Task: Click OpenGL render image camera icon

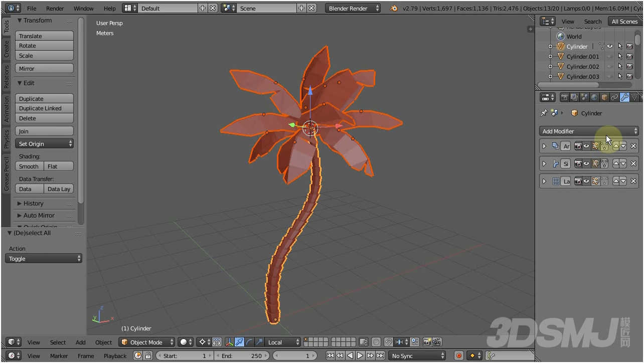Action: point(427,342)
